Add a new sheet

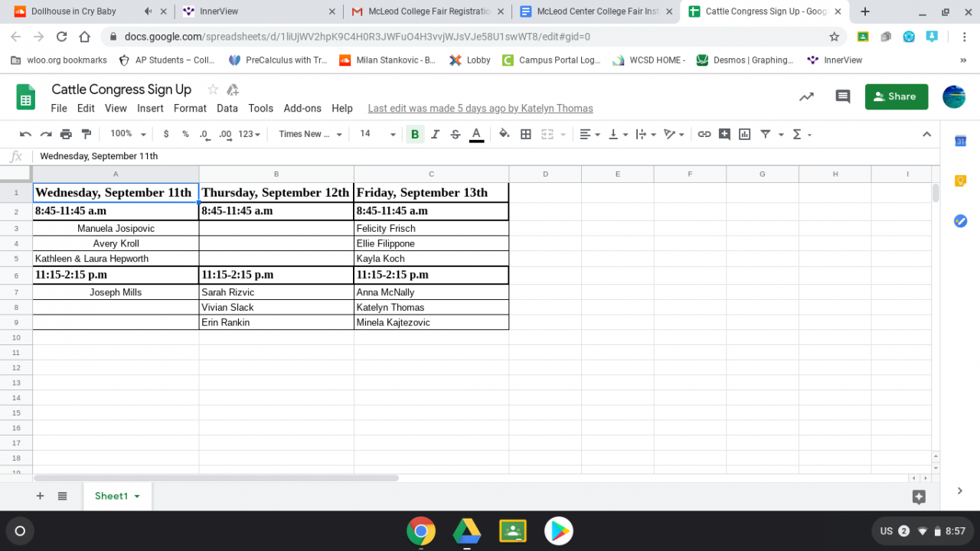(40, 496)
